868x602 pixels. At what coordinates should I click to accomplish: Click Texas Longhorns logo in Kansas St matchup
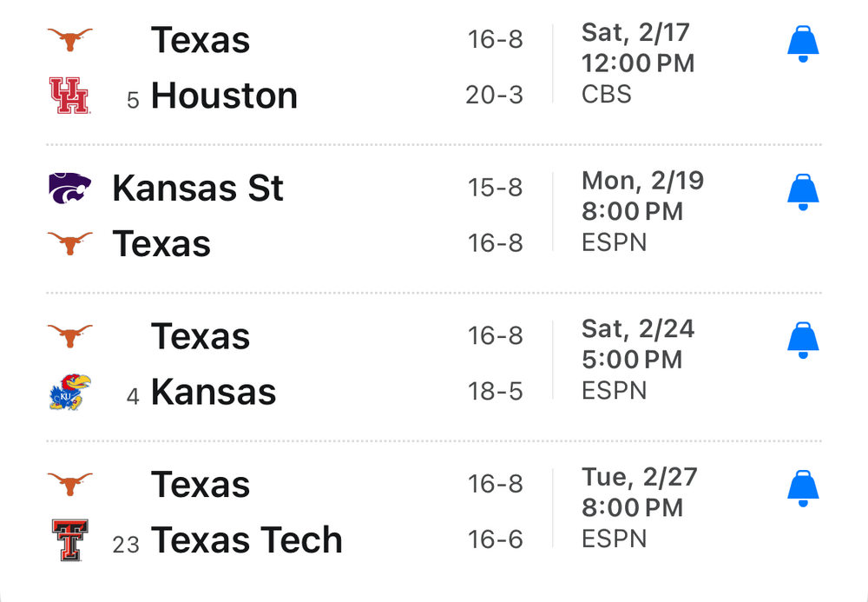[69, 244]
